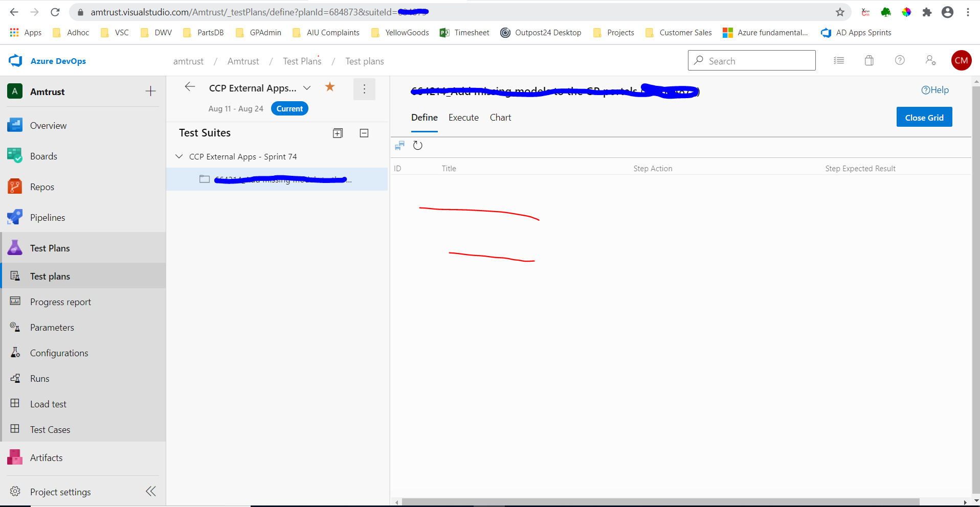Open the Repos section in the sidebar
Viewport: 980px width, 507px height.
click(x=41, y=187)
